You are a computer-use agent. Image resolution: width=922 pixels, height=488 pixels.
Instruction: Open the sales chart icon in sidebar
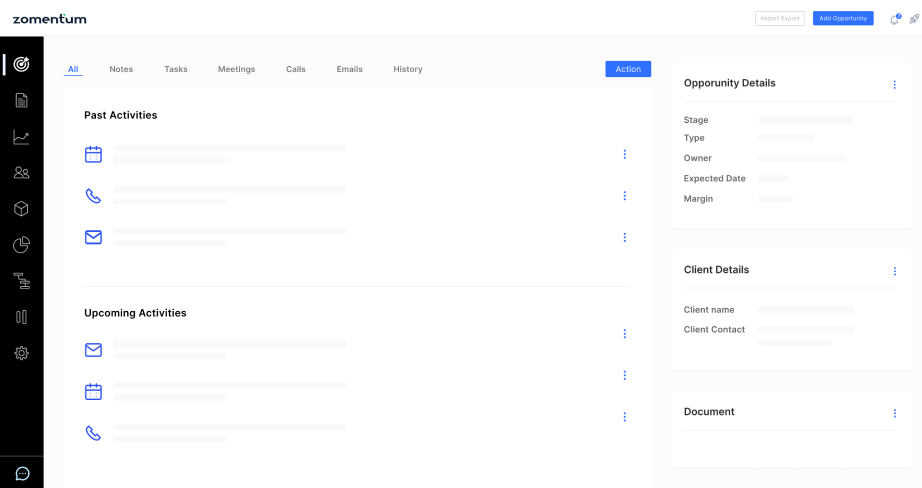click(x=21, y=137)
